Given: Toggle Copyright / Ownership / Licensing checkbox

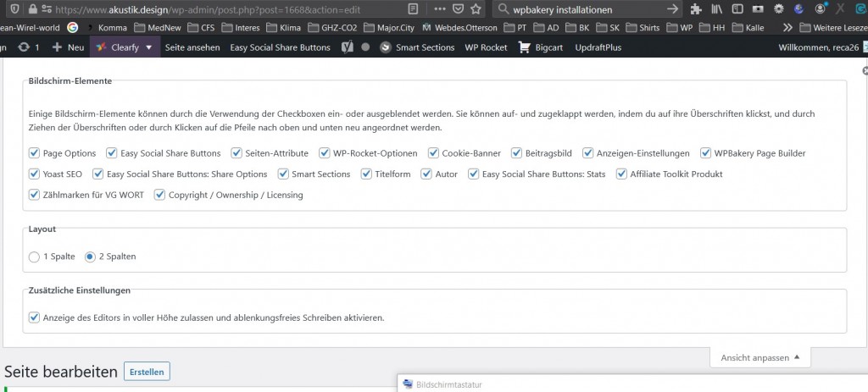Looking at the screenshot, I should coord(160,195).
